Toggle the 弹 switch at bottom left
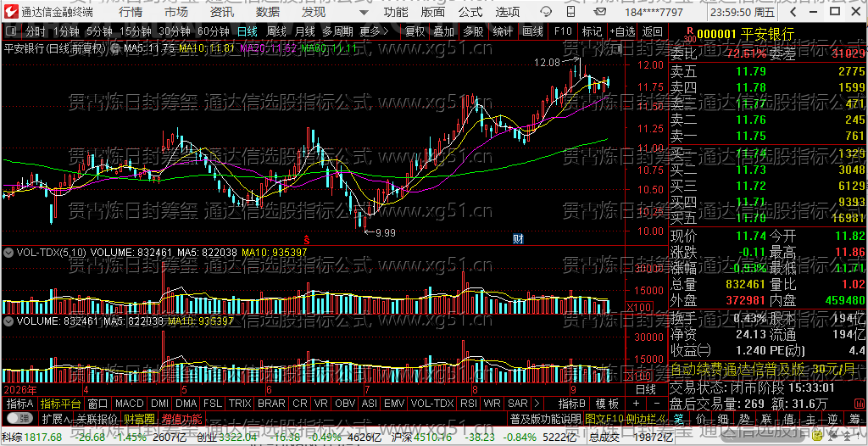This screenshot has width=868, height=446. (19, 418)
